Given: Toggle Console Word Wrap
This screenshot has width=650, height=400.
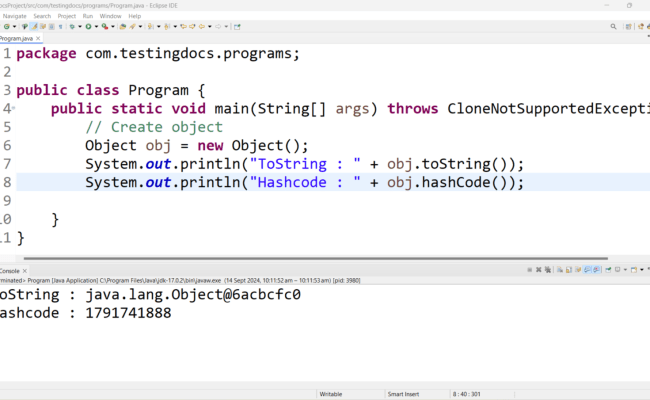Looking at the screenshot, I should point(578,270).
